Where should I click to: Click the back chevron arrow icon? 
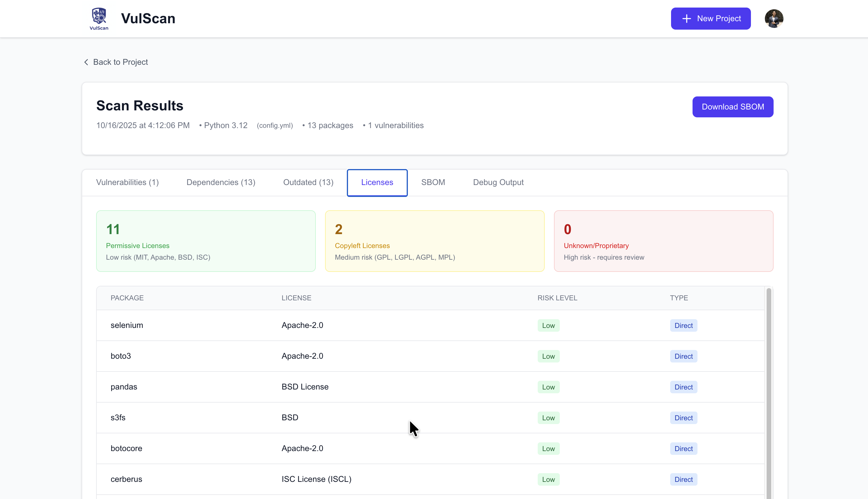(x=86, y=62)
